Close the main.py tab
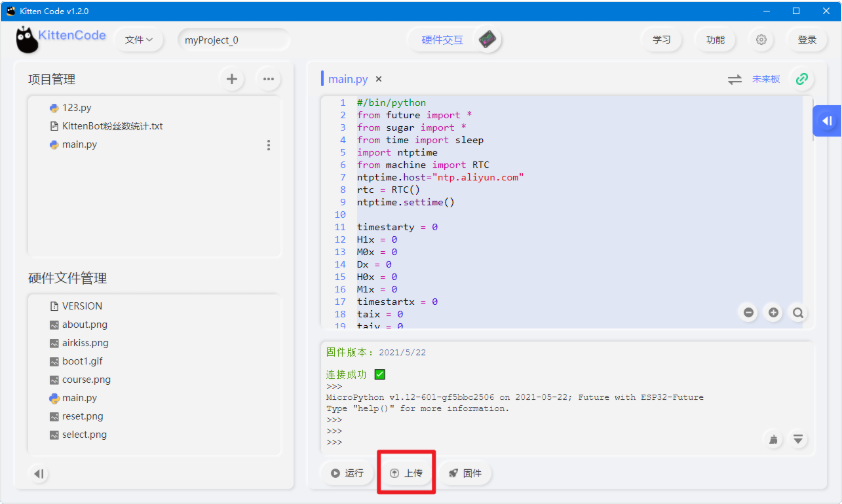Image resolution: width=842 pixels, height=504 pixels. click(x=379, y=79)
